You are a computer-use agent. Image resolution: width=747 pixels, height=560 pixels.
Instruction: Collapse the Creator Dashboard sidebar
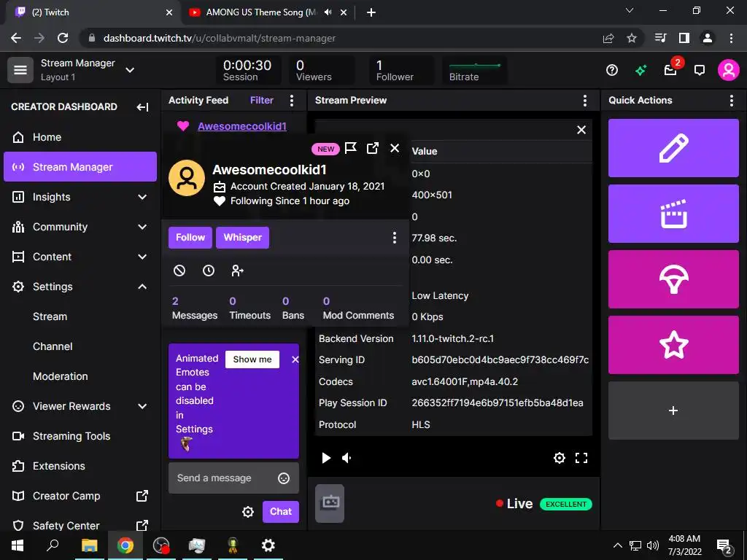pyautogui.click(x=142, y=106)
